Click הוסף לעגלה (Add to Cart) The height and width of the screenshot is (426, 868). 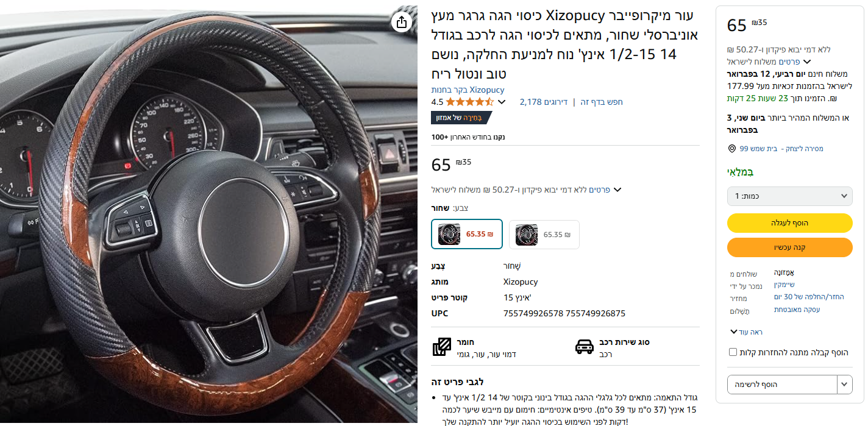[790, 223]
